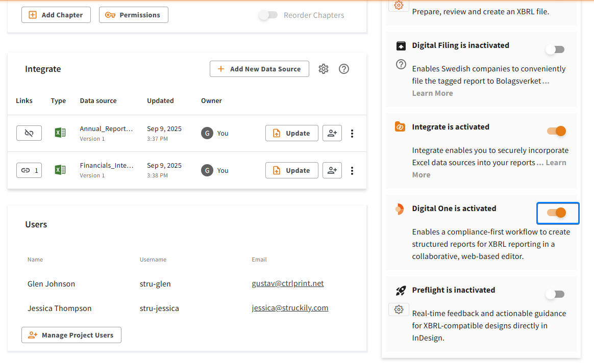Open Integrate settings gear icon
Viewport: 594px width, 364px height.
[324, 69]
